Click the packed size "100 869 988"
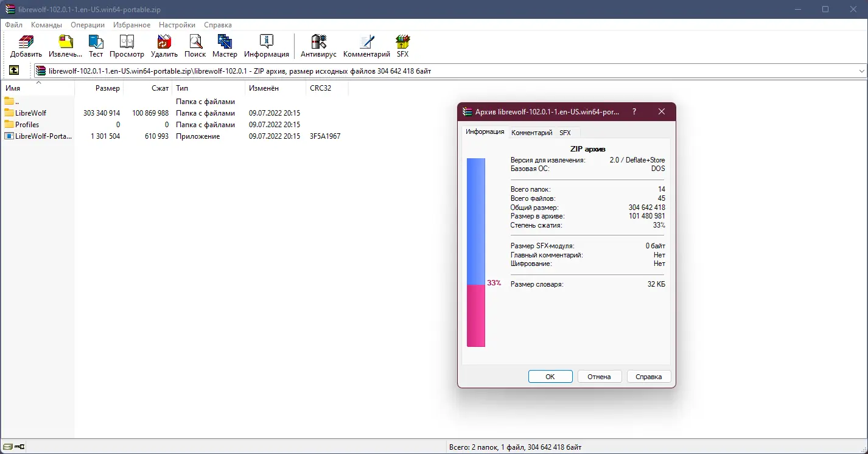Viewport: 868px width, 454px height. [150, 113]
